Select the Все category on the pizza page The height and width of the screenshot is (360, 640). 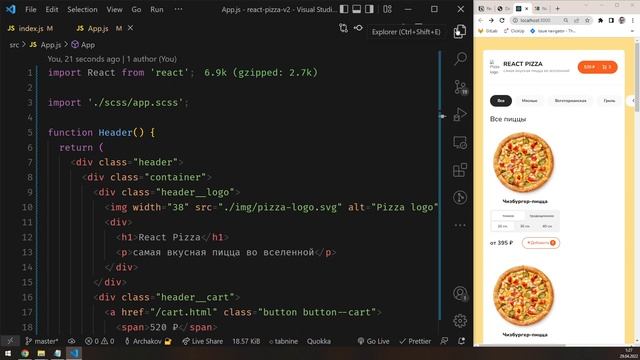pyautogui.click(x=501, y=100)
